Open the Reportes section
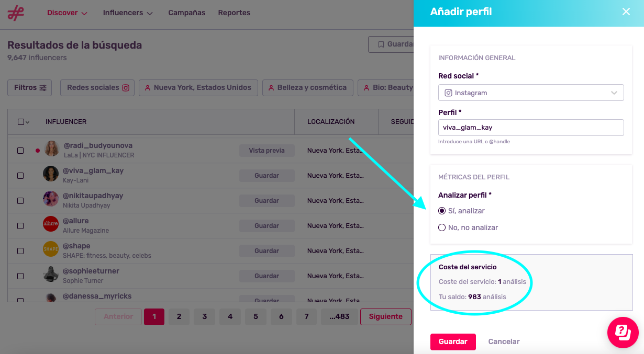 234,13
